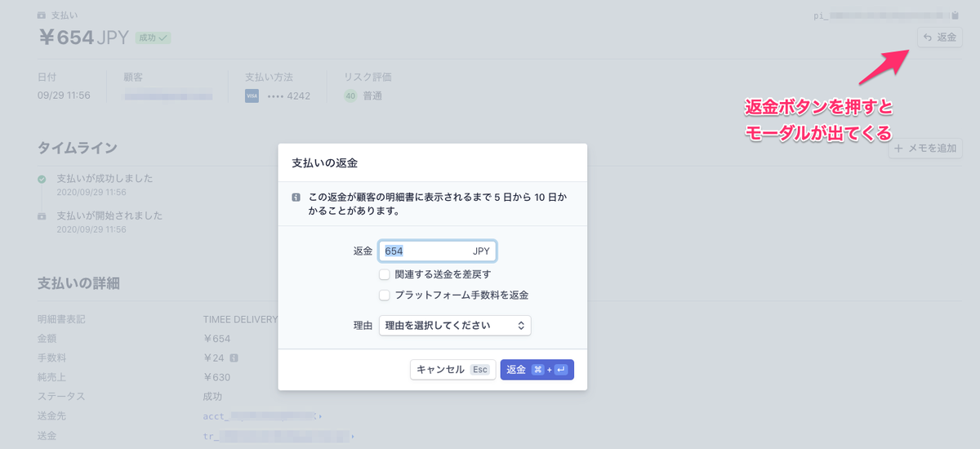Click the 純売上 value ¥630

pyautogui.click(x=217, y=377)
